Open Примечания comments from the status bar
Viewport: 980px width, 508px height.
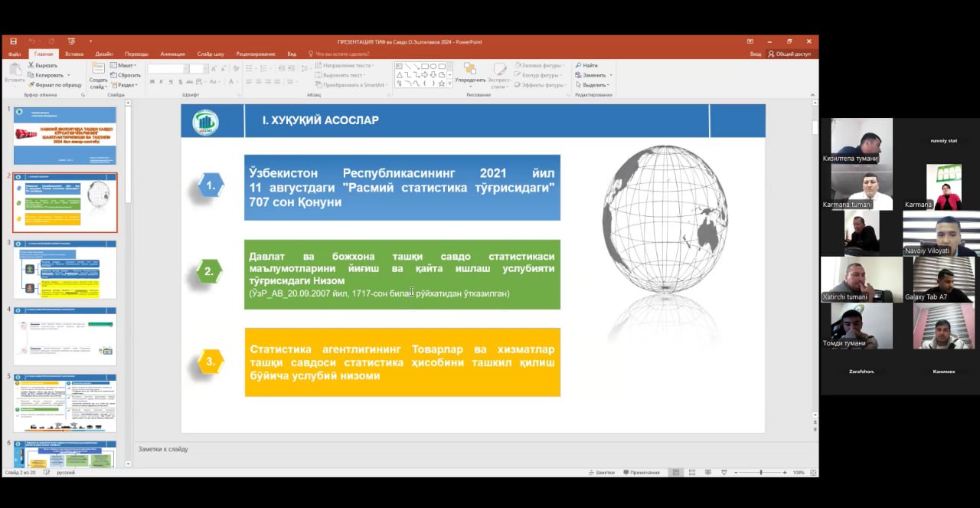point(642,473)
